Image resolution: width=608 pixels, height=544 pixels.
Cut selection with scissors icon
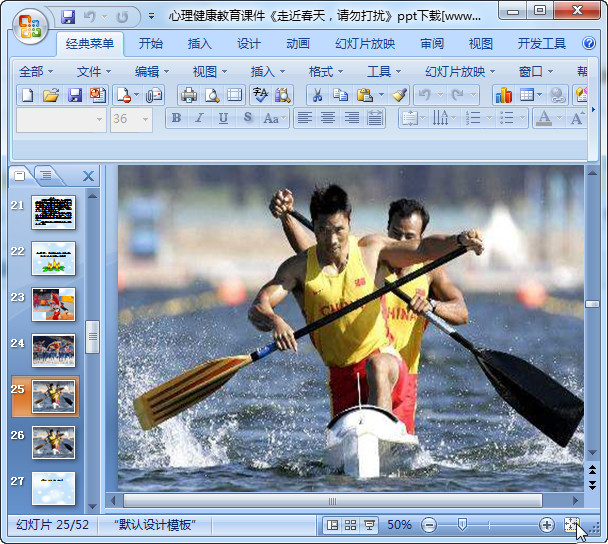[x=317, y=95]
